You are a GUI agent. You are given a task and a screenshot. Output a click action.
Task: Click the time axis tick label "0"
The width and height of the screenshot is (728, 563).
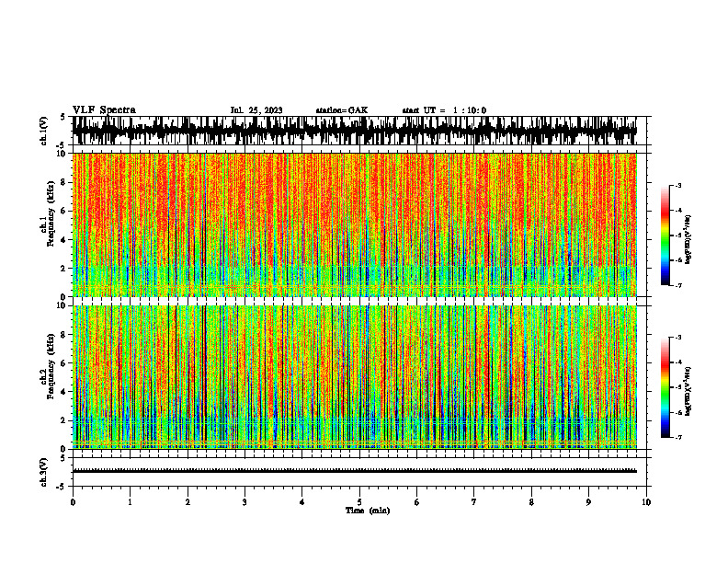(73, 502)
